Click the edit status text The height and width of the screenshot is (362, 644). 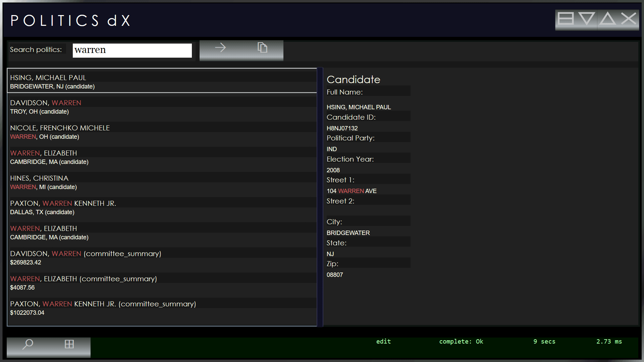[x=383, y=342]
